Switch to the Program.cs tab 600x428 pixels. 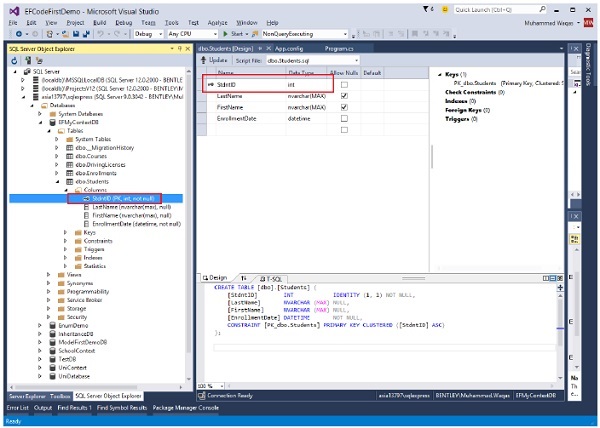coord(337,47)
